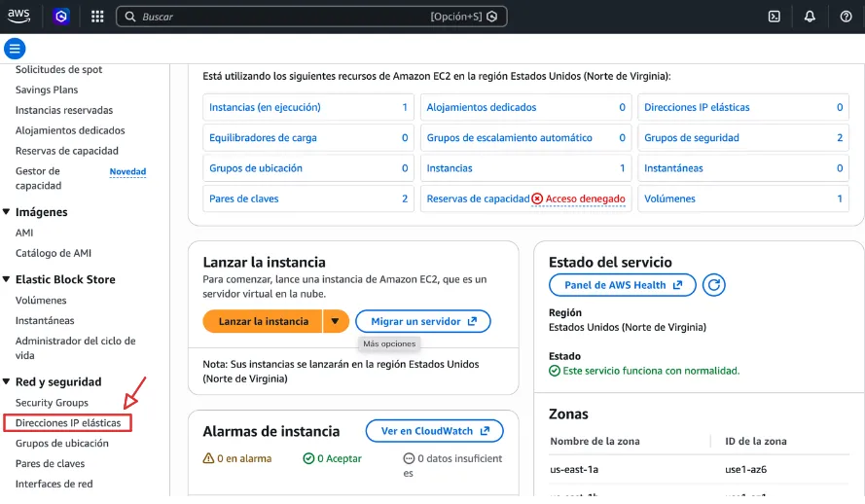Click the us-east-1a zone name
Viewport: 865px width, 504px height.
tap(574, 470)
